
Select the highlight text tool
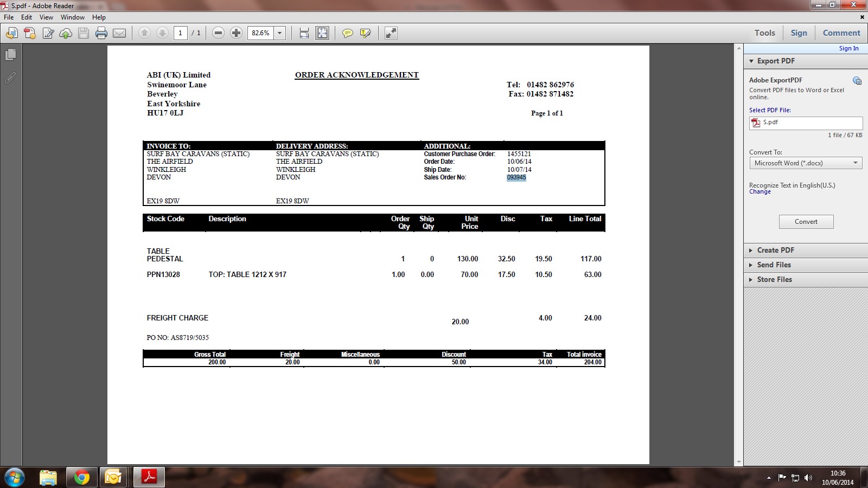pos(366,33)
